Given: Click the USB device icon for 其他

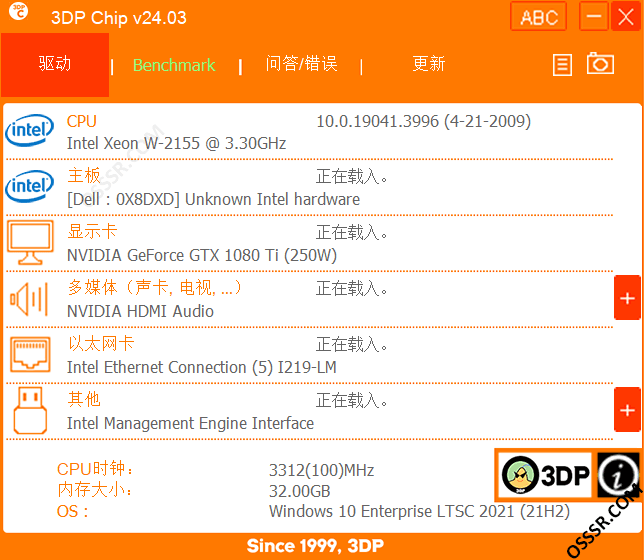Looking at the screenshot, I should point(30,410).
